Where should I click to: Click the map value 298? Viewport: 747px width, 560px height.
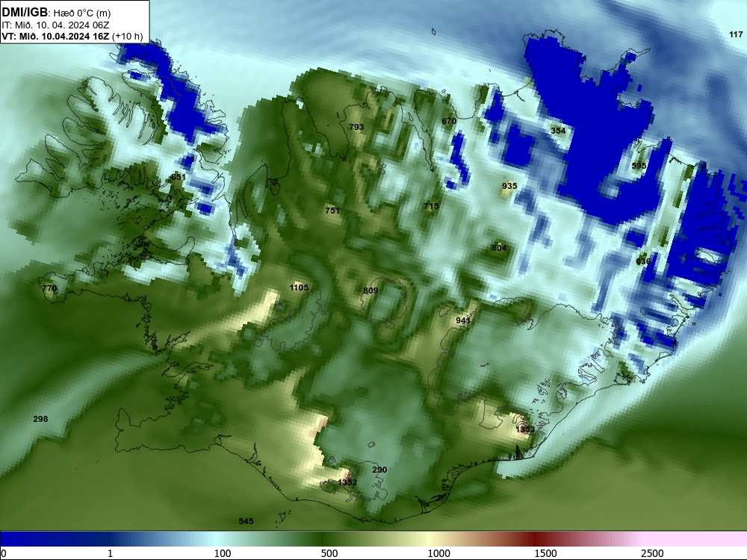click(40, 419)
